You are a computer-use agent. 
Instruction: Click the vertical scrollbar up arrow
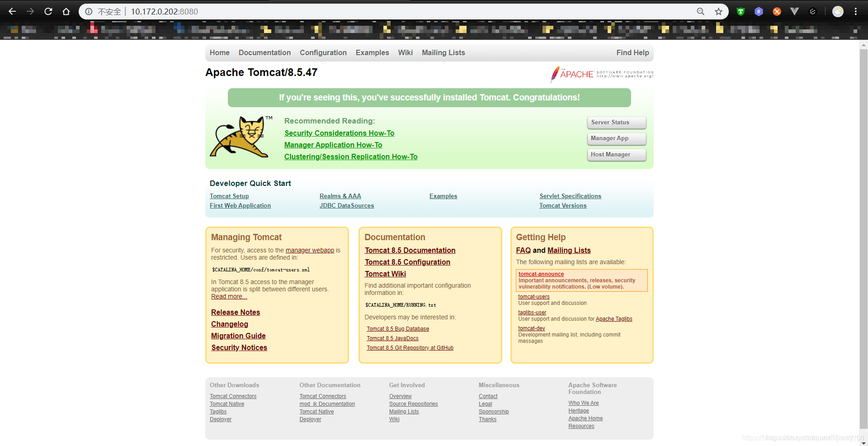(863, 45)
